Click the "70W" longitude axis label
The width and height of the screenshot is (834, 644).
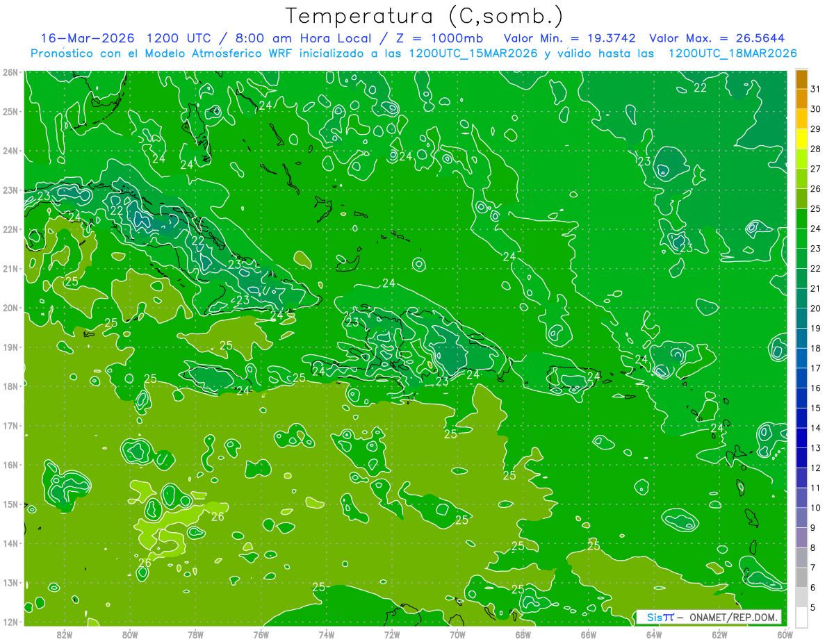pyautogui.click(x=457, y=634)
